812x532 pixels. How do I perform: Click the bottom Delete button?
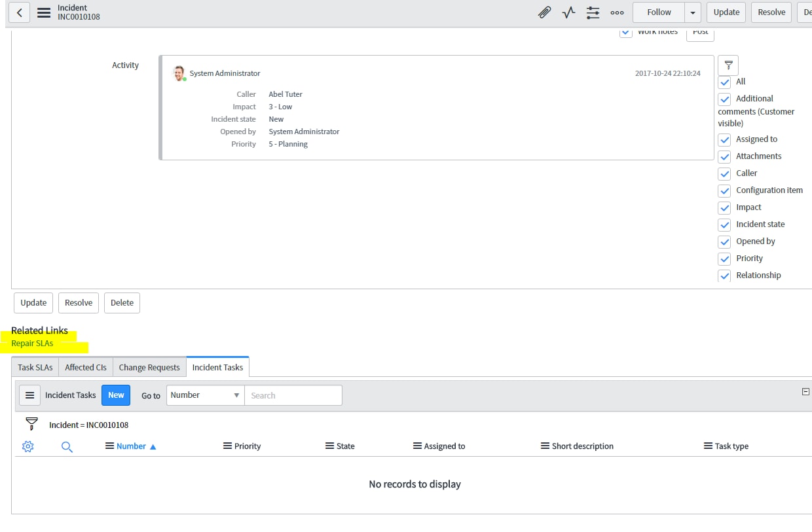pyautogui.click(x=122, y=303)
